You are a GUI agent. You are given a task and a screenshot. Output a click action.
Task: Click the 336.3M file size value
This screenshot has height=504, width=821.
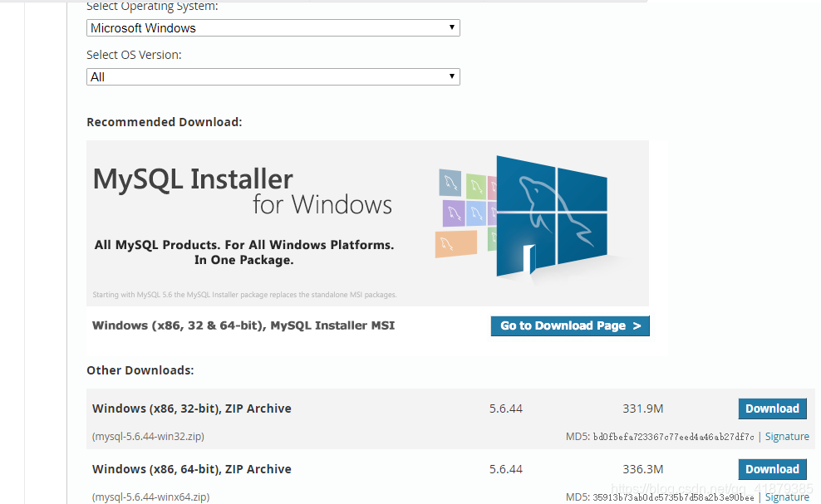pyautogui.click(x=643, y=469)
